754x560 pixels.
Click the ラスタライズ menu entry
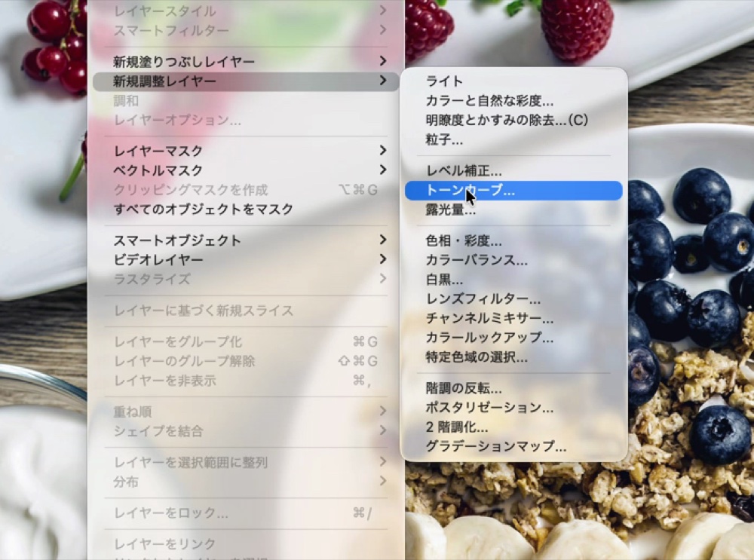tap(246, 279)
